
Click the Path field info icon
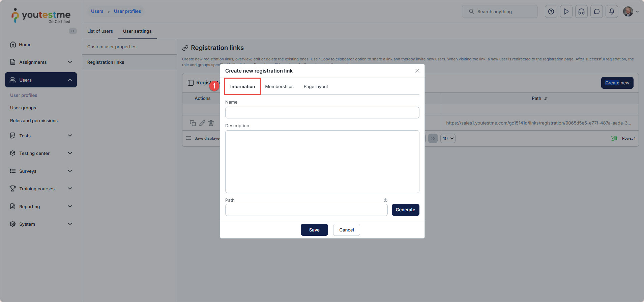coord(385,200)
